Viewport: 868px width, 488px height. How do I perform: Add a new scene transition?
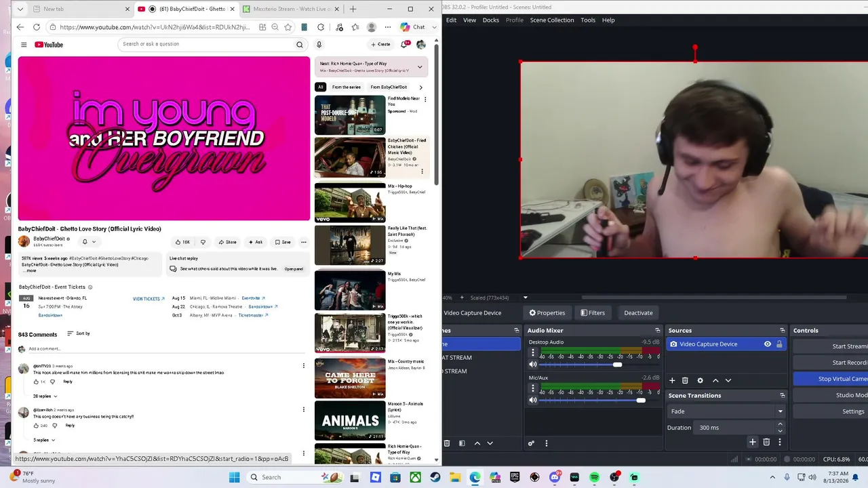click(x=752, y=442)
